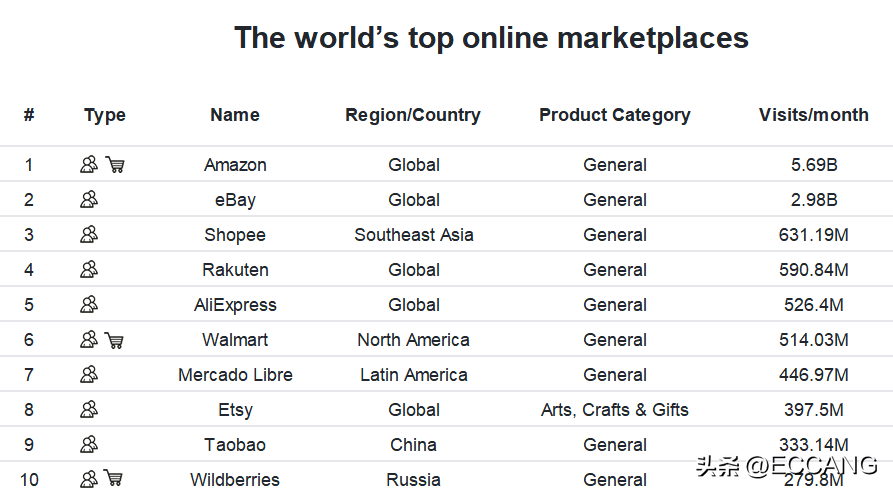Click the shopping cart icon in Wildberries row
893x493 pixels.
113,478
